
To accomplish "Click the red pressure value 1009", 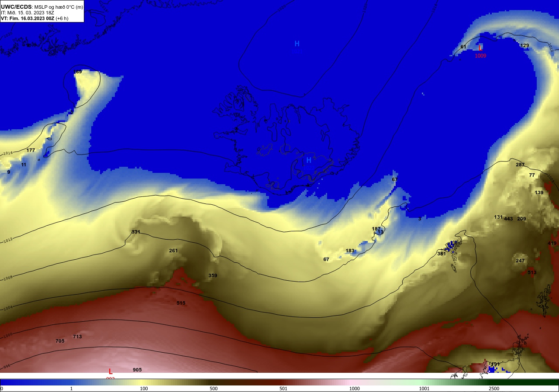I will coord(480,56).
